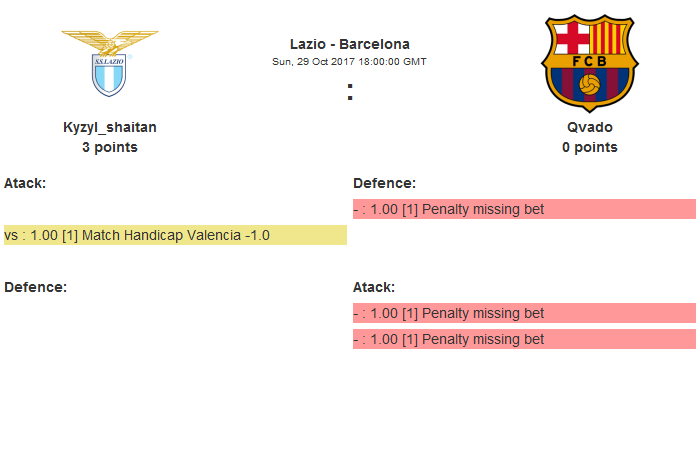The width and height of the screenshot is (700, 460).
Task: Click the eagle atop the Lazio crest
Action: click(109, 42)
